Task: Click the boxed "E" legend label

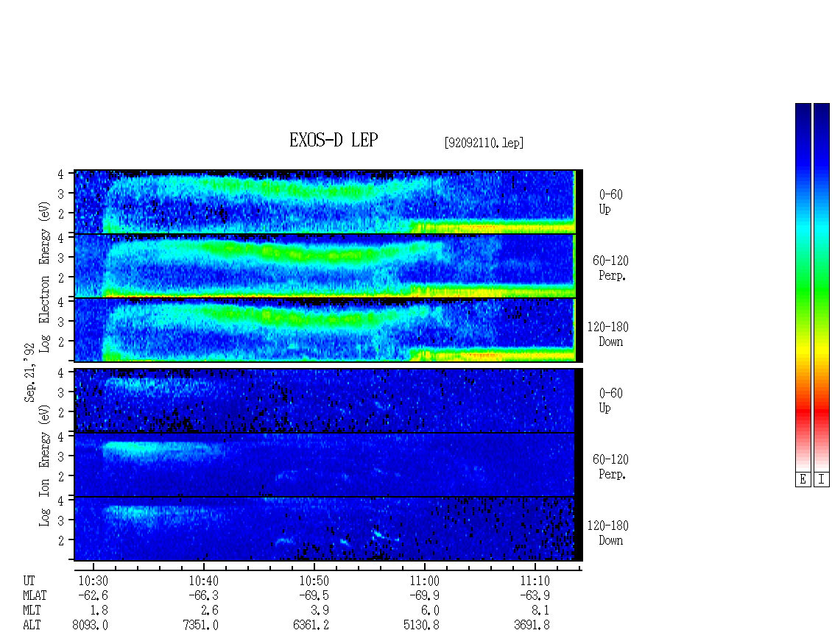Action: pos(803,480)
